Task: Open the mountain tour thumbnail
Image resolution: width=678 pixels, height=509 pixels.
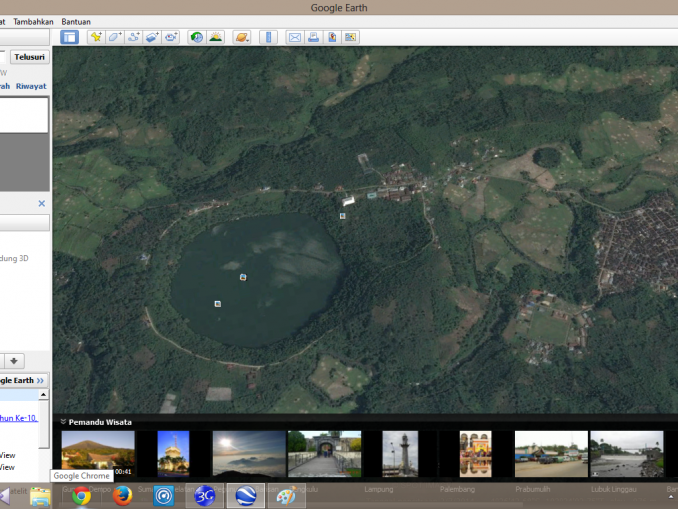Action: click(98, 453)
